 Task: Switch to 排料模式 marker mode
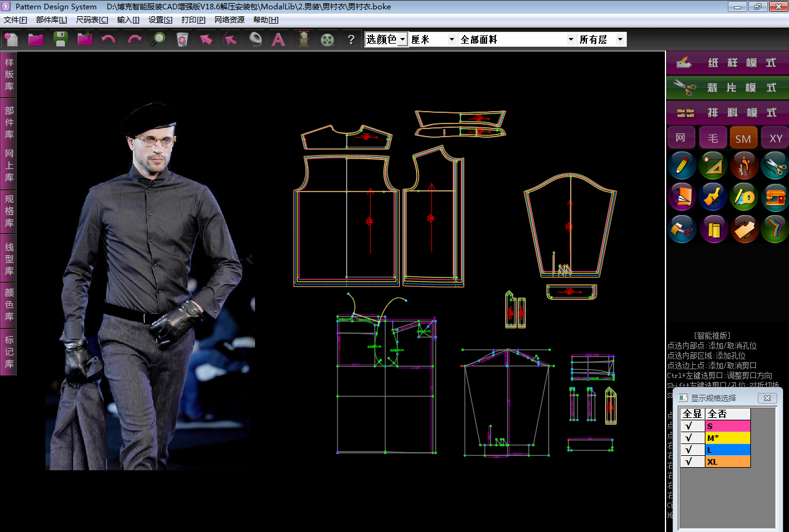(727, 112)
